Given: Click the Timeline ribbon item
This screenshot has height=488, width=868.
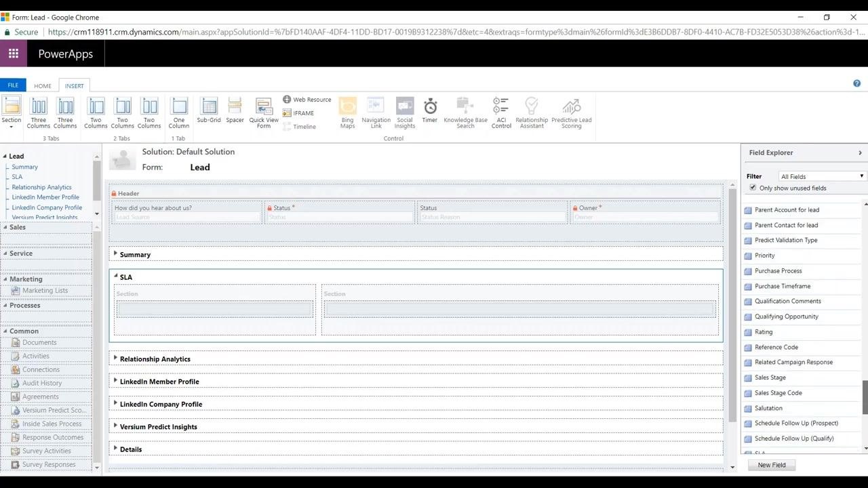Looking at the screenshot, I should click(x=300, y=127).
